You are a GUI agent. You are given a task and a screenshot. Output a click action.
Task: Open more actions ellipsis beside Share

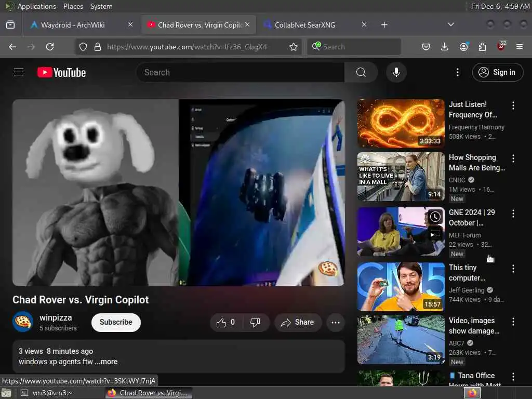(335, 322)
